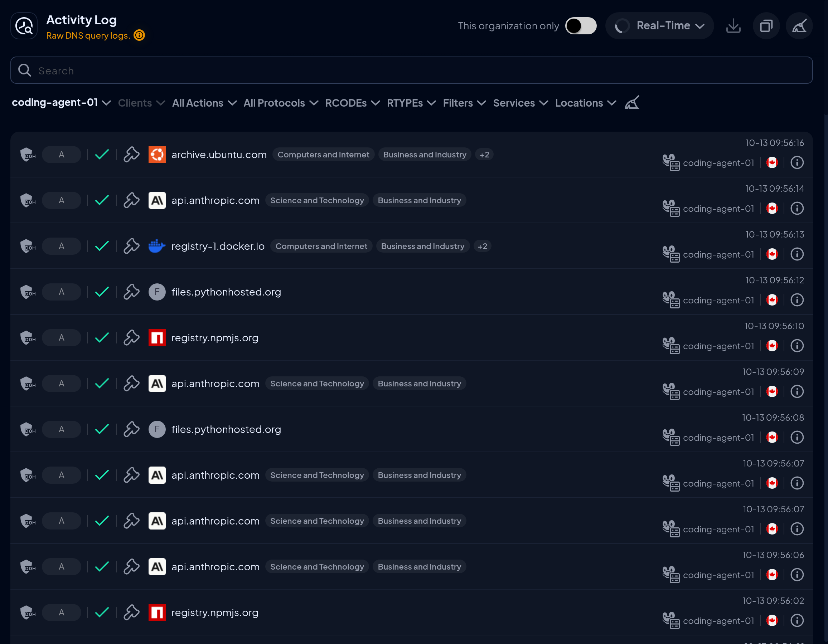Open the Real-Time dropdown
Image resolution: width=828 pixels, height=644 pixels.
(x=659, y=26)
